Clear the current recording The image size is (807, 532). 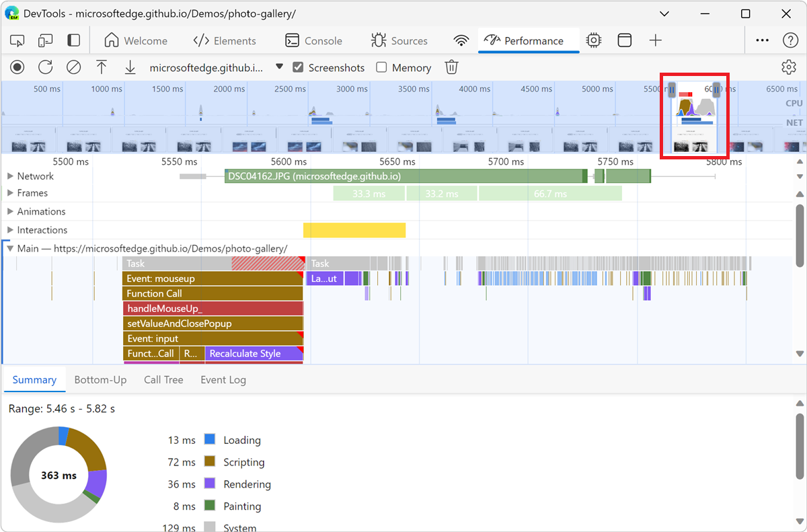coord(73,67)
